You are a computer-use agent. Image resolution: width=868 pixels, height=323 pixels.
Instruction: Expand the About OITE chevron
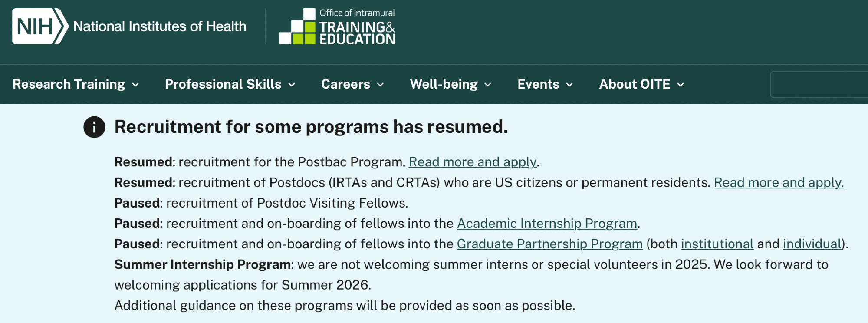(681, 85)
